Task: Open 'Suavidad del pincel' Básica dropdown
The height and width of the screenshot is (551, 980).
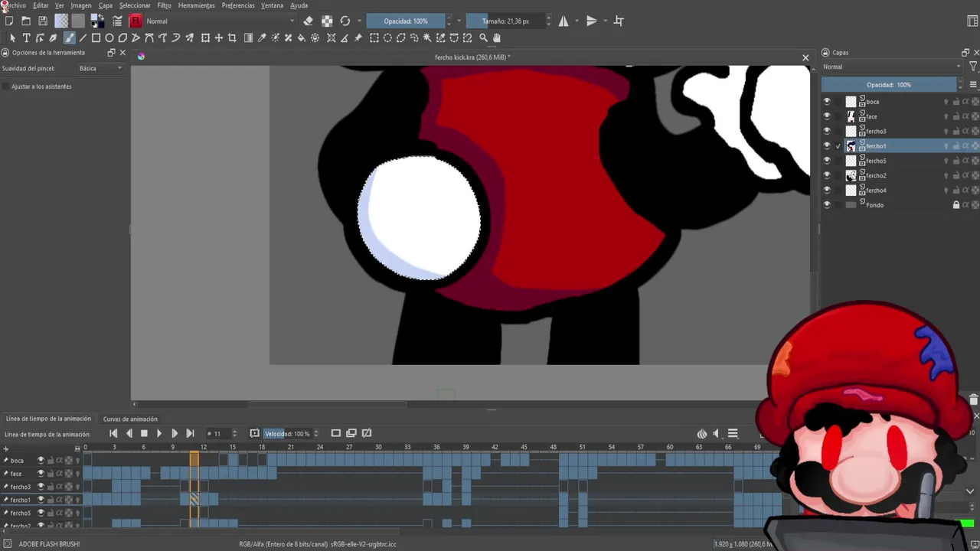Action: tap(101, 68)
